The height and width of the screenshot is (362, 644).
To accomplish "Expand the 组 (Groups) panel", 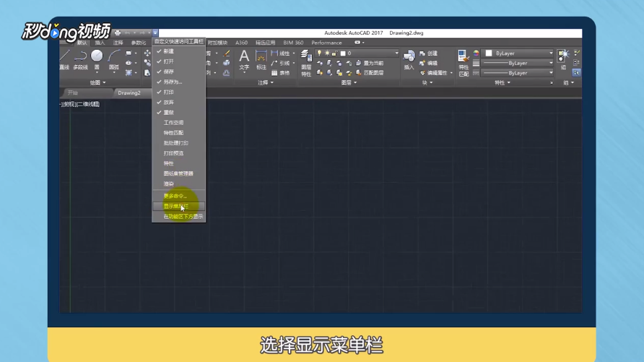I will point(568,82).
